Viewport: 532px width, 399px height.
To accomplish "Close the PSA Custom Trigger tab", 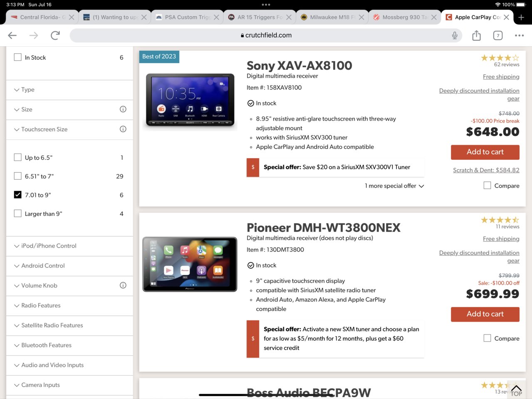I will tap(216, 17).
